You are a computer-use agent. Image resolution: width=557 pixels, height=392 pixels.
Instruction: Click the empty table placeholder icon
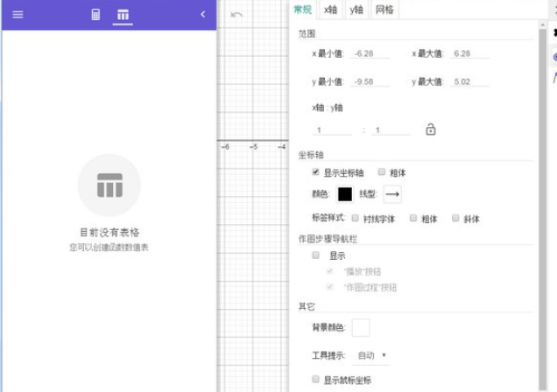coord(109,185)
